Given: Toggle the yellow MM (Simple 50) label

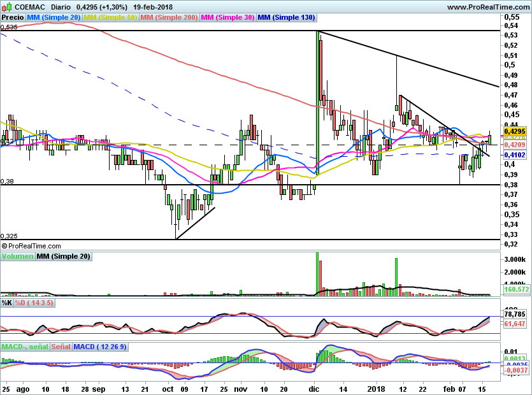Looking at the screenshot, I should point(110,17).
